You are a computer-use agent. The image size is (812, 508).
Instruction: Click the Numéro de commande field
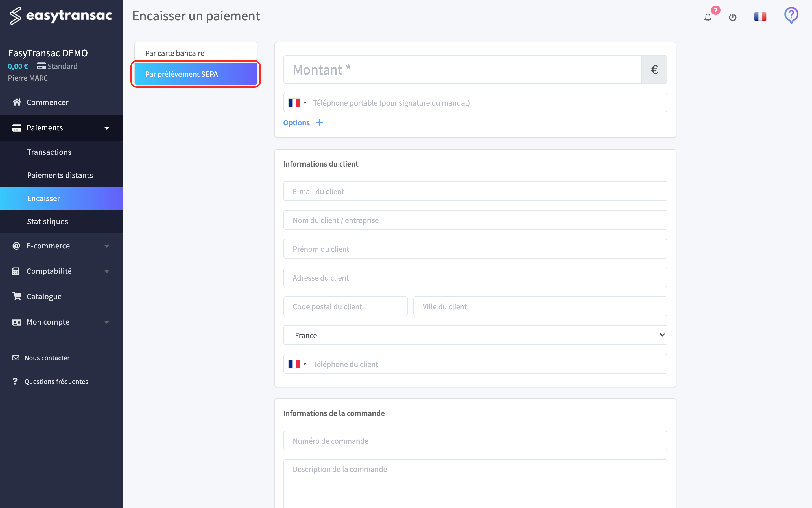475,441
